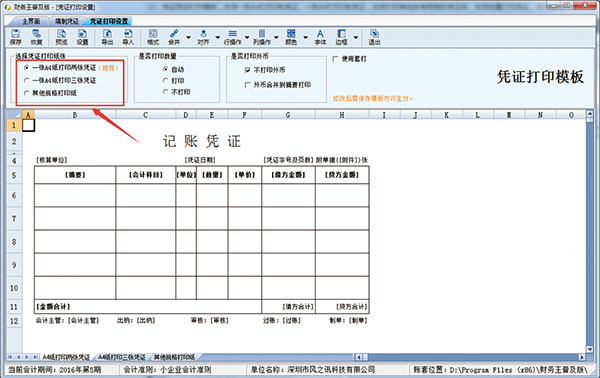Expand the 行操作 dropdown arrow

[x=247, y=37]
